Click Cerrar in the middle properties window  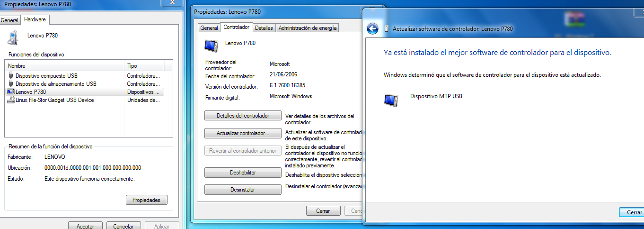pyautogui.click(x=324, y=211)
